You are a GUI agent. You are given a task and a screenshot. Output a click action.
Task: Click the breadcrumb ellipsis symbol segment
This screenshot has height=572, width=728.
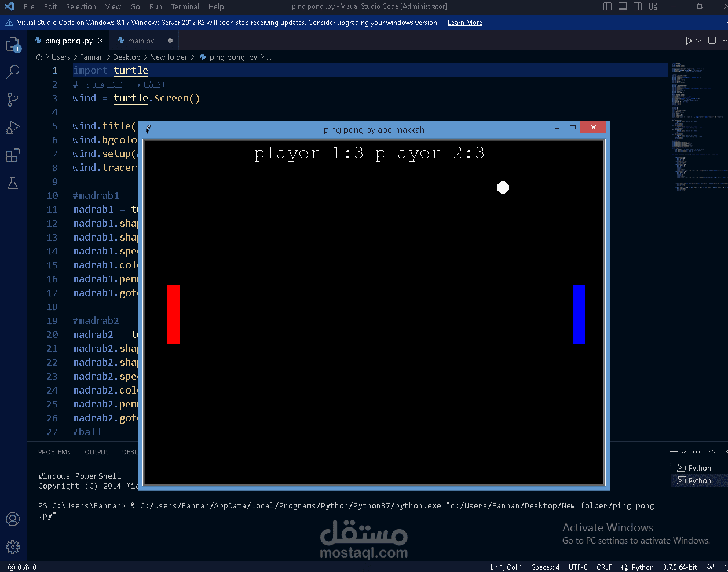(x=269, y=57)
